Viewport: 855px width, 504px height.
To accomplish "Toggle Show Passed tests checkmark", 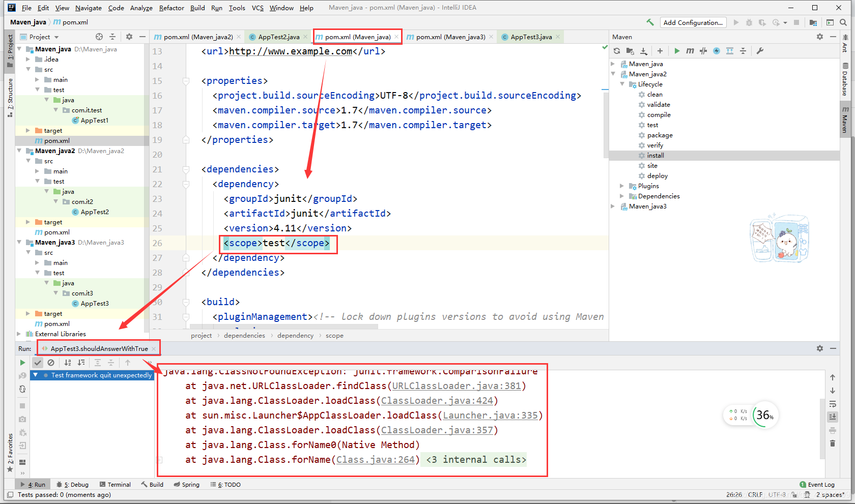I will [38, 363].
